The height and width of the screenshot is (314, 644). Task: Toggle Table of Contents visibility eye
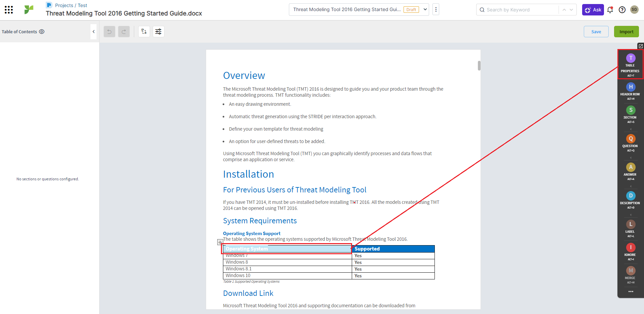click(x=42, y=32)
